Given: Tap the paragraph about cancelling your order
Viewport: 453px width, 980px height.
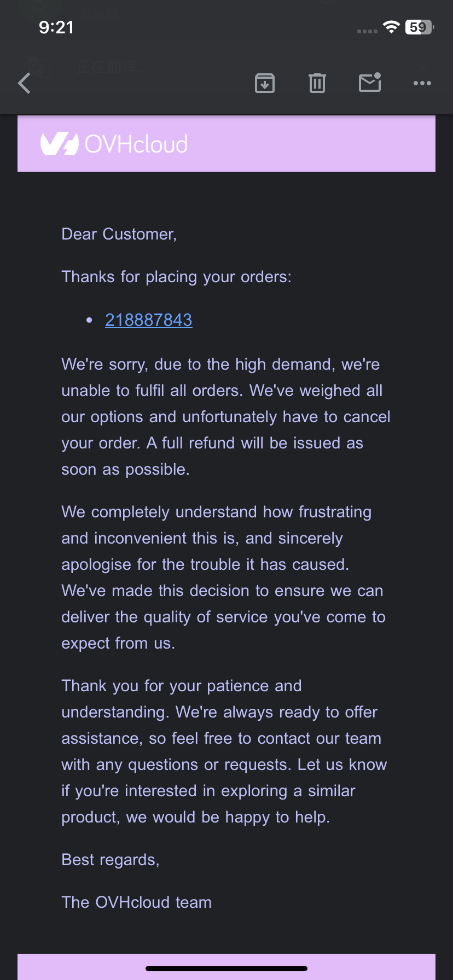Looking at the screenshot, I should (225, 417).
